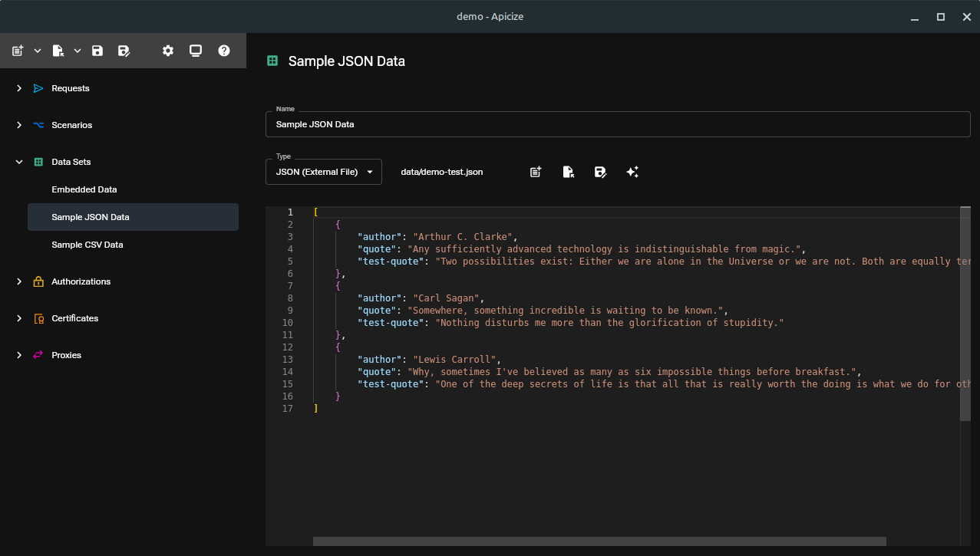Expand the Authorizations section

coord(18,281)
